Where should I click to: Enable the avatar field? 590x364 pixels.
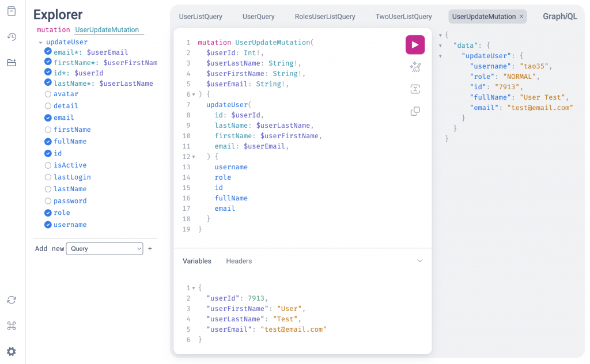pyautogui.click(x=48, y=94)
